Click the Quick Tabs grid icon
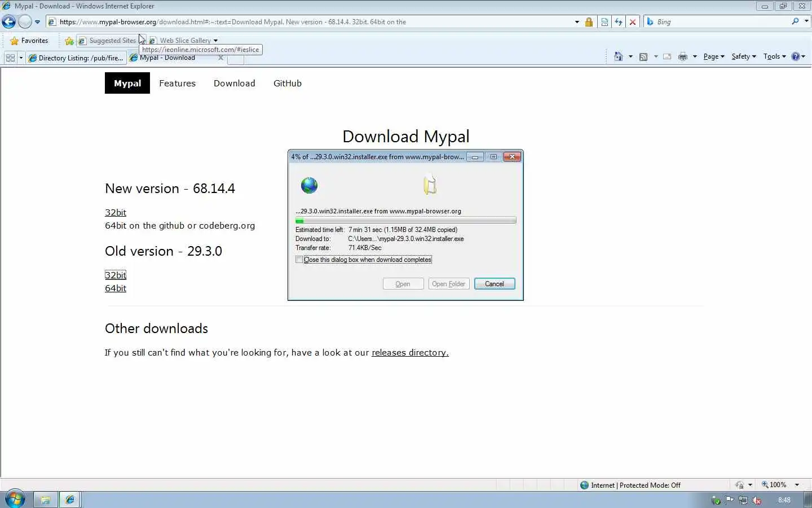 pos(10,58)
